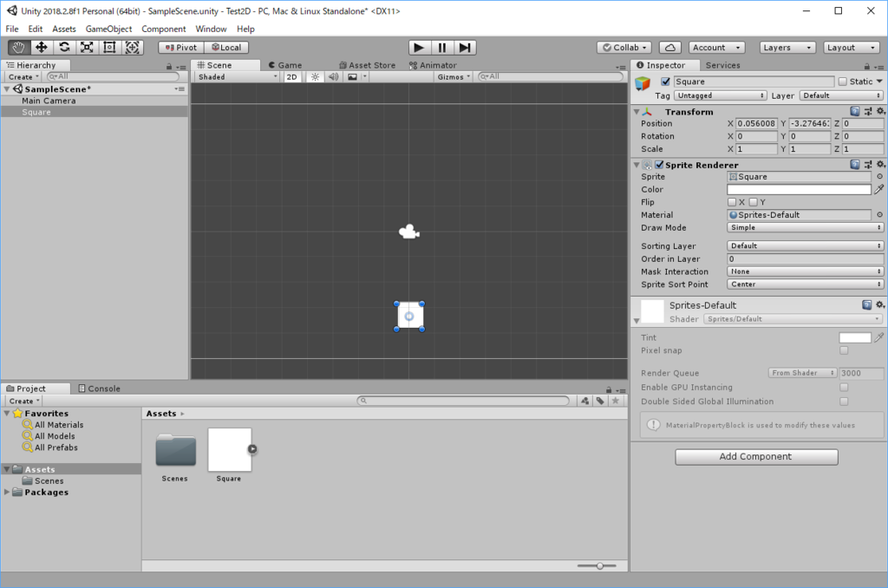The height and width of the screenshot is (588, 888).
Task: Click the Add Component button
Action: tap(756, 456)
